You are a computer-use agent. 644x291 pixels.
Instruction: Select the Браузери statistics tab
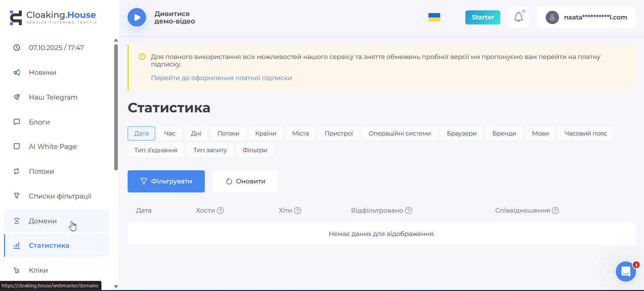coord(461,133)
